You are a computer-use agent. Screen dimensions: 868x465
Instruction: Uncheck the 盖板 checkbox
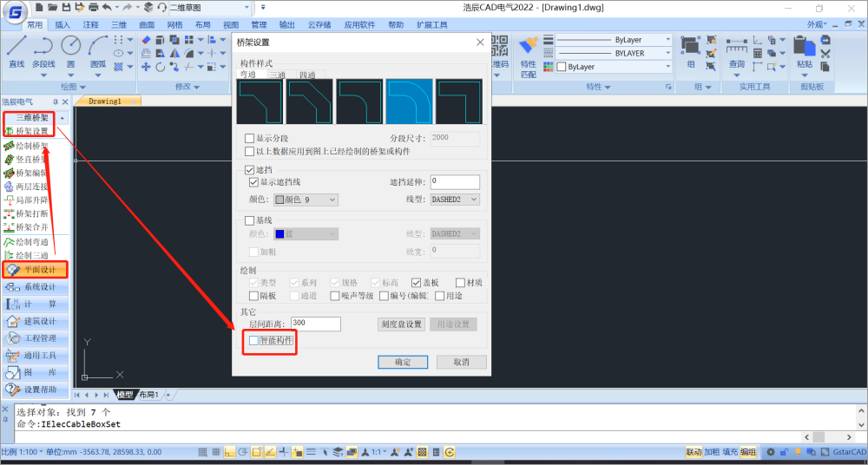[417, 283]
